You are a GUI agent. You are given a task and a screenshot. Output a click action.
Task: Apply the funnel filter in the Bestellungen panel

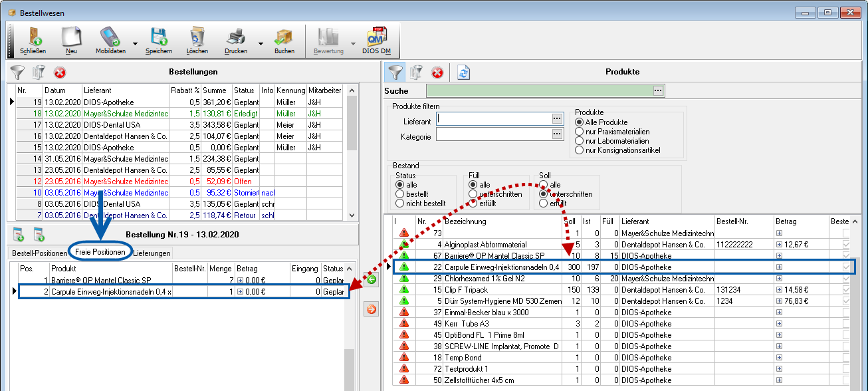pyautogui.click(x=17, y=72)
